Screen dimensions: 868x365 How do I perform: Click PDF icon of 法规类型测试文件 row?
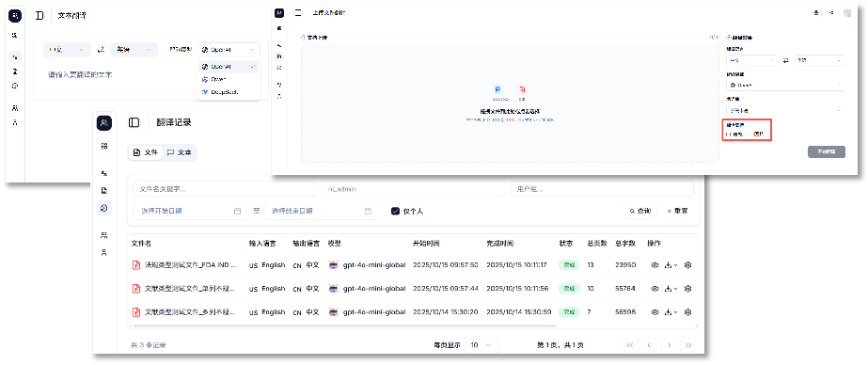pyautogui.click(x=135, y=265)
